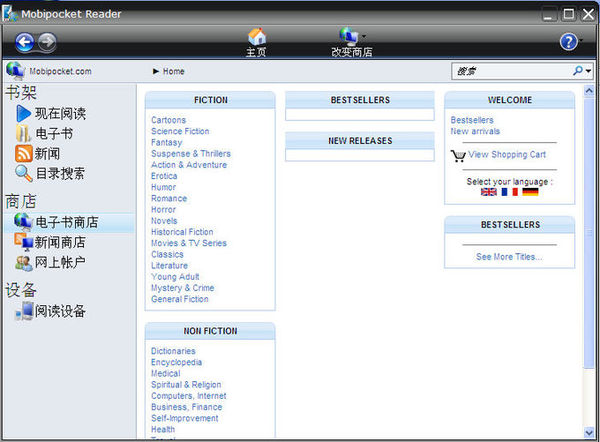Image resolution: width=600 pixels, height=442 pixels.
Task: Open Spiritual & Religion link
Action: click(186, 385)
